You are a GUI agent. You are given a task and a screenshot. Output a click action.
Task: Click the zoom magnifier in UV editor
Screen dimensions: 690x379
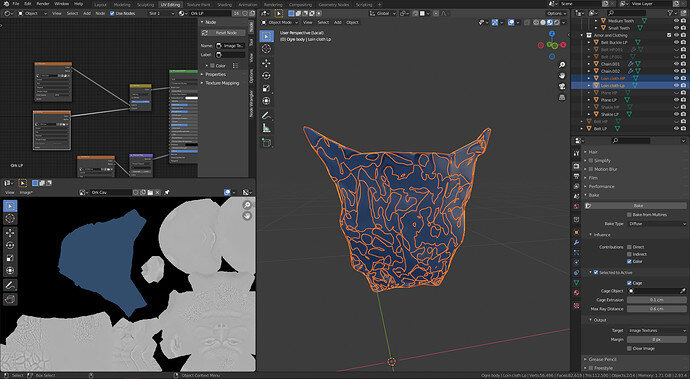tap(247, 205)
